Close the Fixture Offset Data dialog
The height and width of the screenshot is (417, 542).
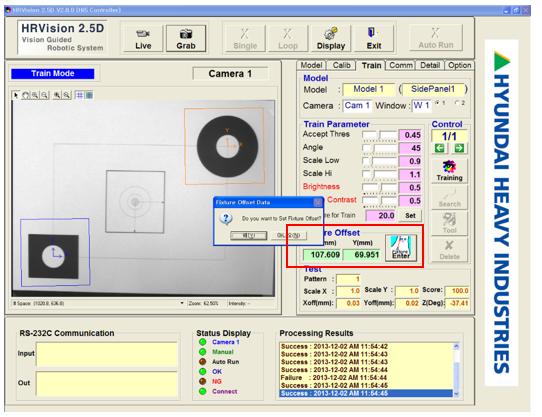317,202
